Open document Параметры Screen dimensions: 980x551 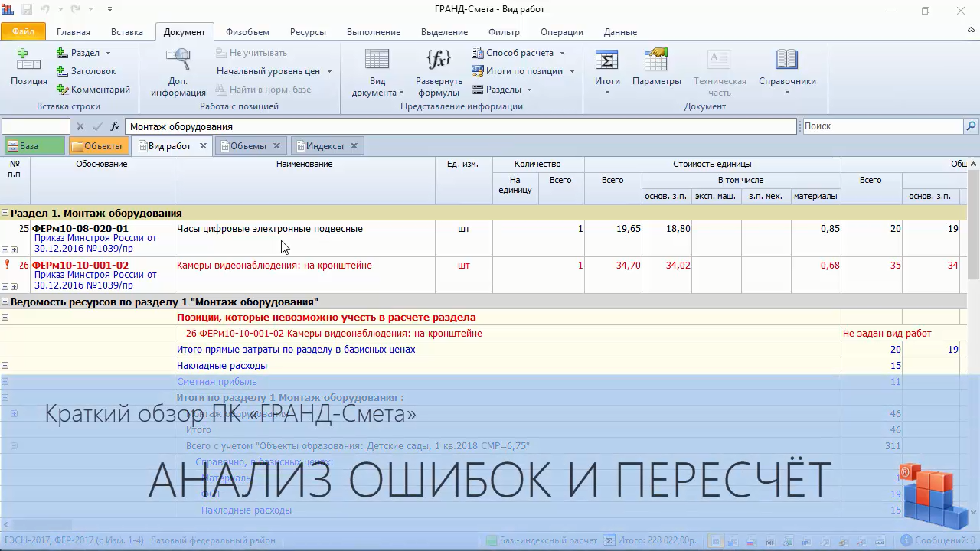657,67
